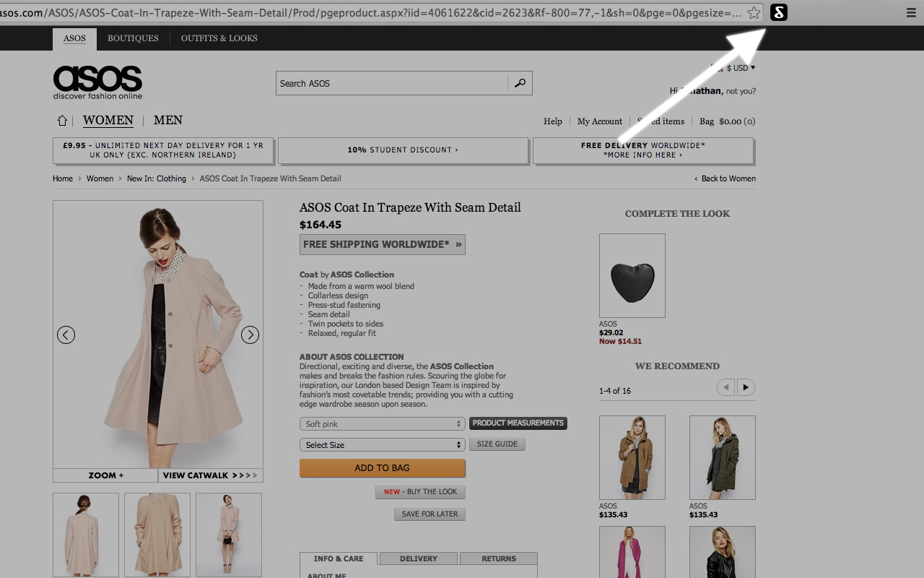Open the Outfits & Looks tab

pos(219,38)
